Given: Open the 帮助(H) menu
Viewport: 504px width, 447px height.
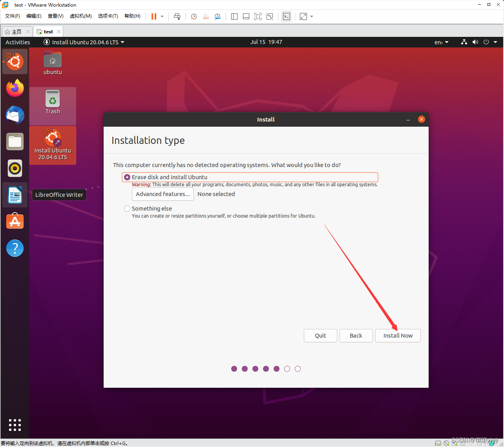Looking at the screenshot, I should (132, 16).
